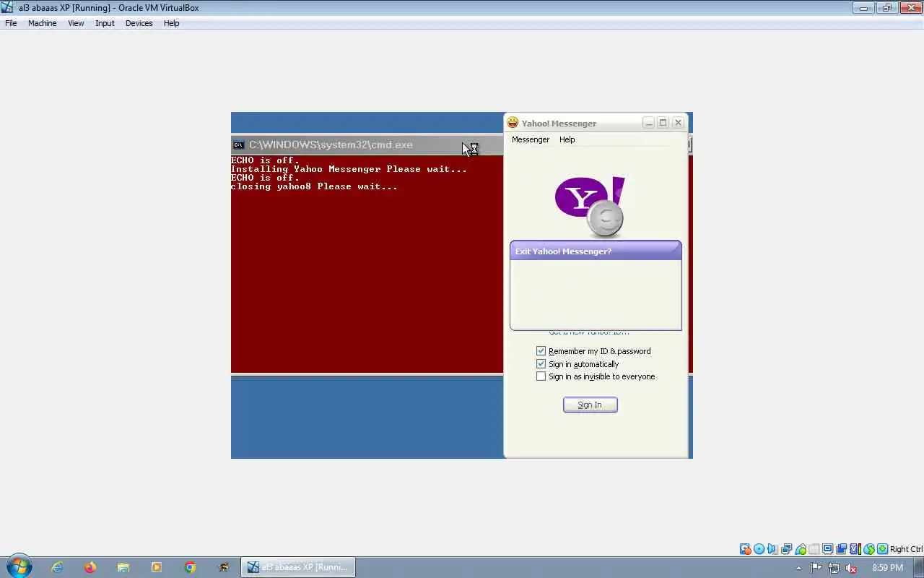
Task: Open the Help menu in Yahoo! Messenger
Action: click(567, 139)
